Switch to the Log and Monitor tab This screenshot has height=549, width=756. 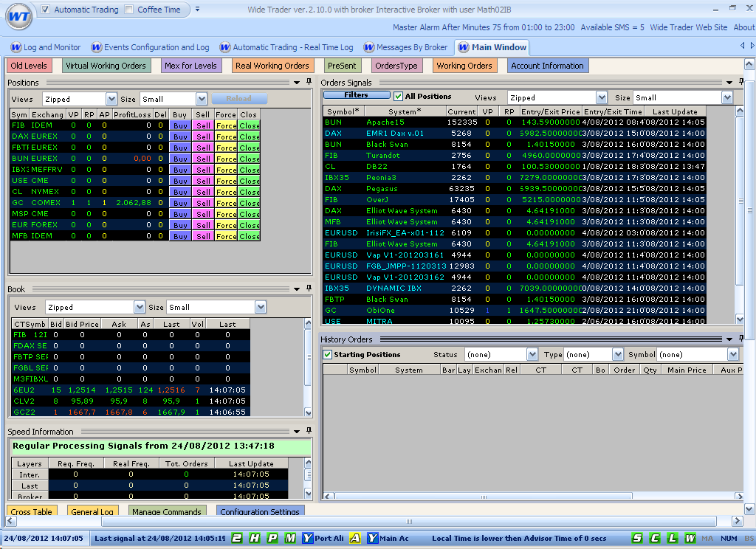[46, 47]
